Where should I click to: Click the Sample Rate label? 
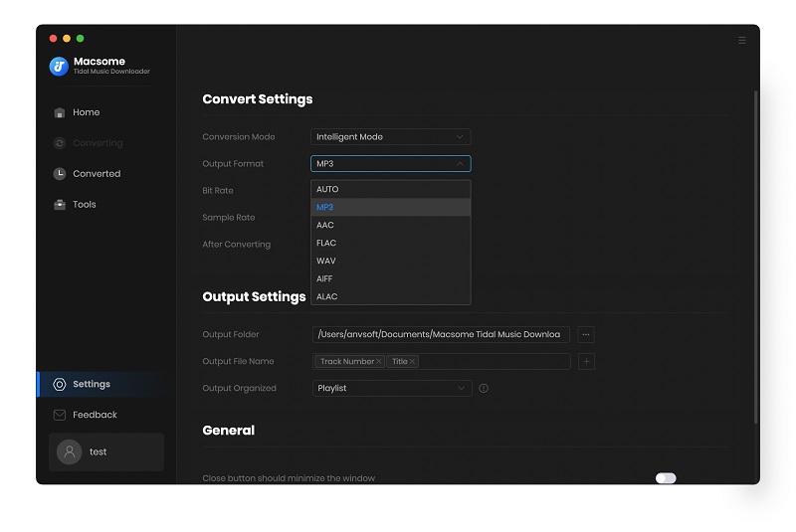229,218
